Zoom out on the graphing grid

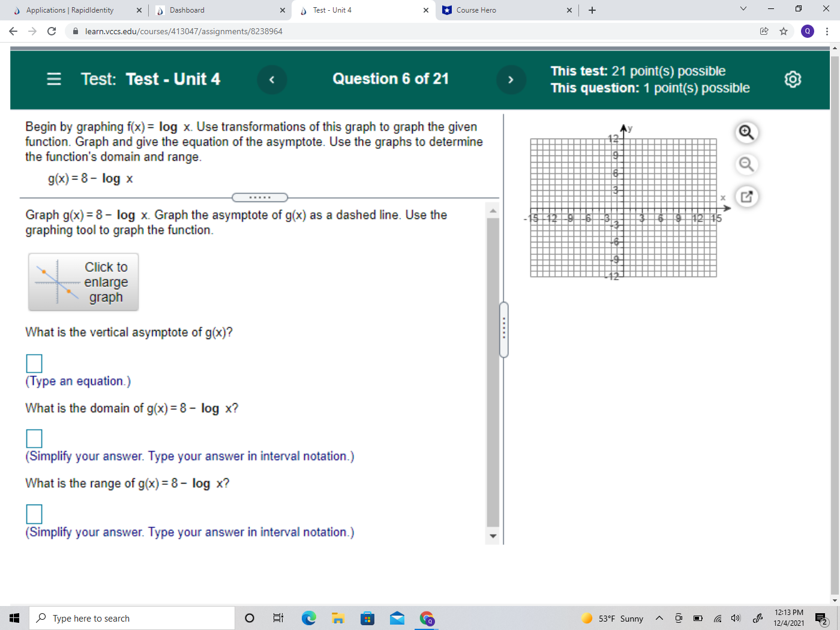click(x=746, y=164)
